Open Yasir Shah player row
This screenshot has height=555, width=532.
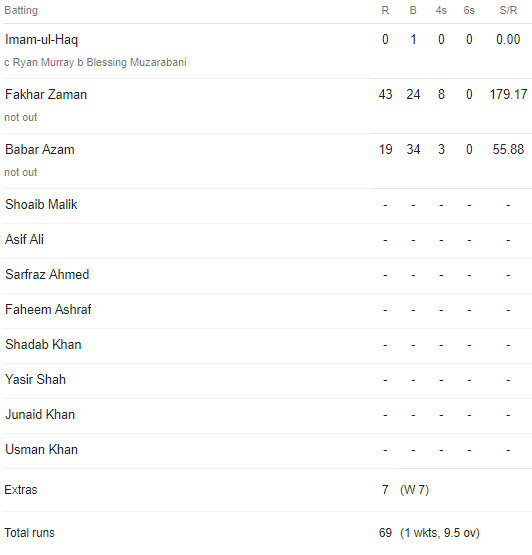267,380
